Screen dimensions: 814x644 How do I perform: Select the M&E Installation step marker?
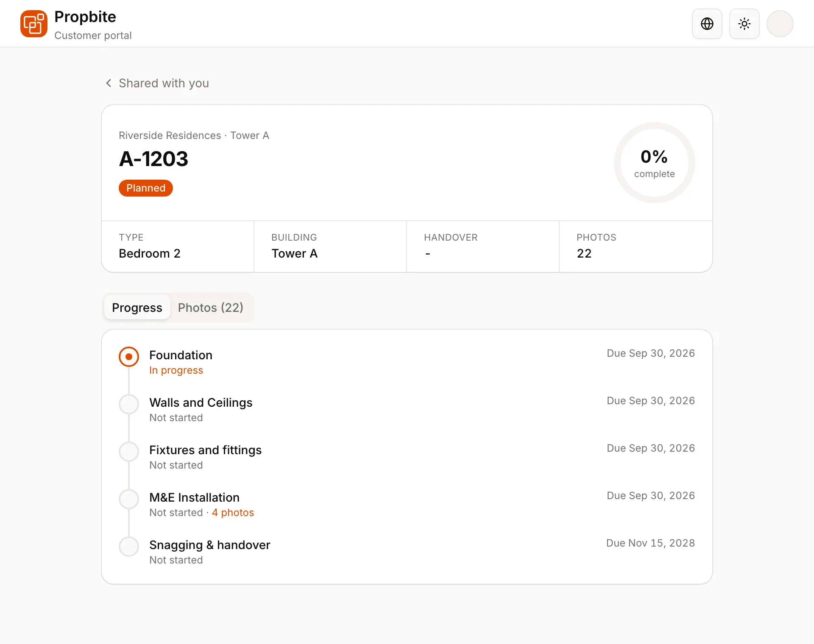pyautogui.click(x=129, y=499)
